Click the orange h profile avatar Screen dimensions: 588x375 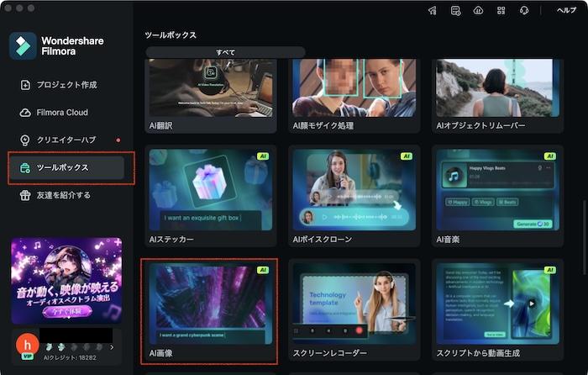(x=28, y=345)
